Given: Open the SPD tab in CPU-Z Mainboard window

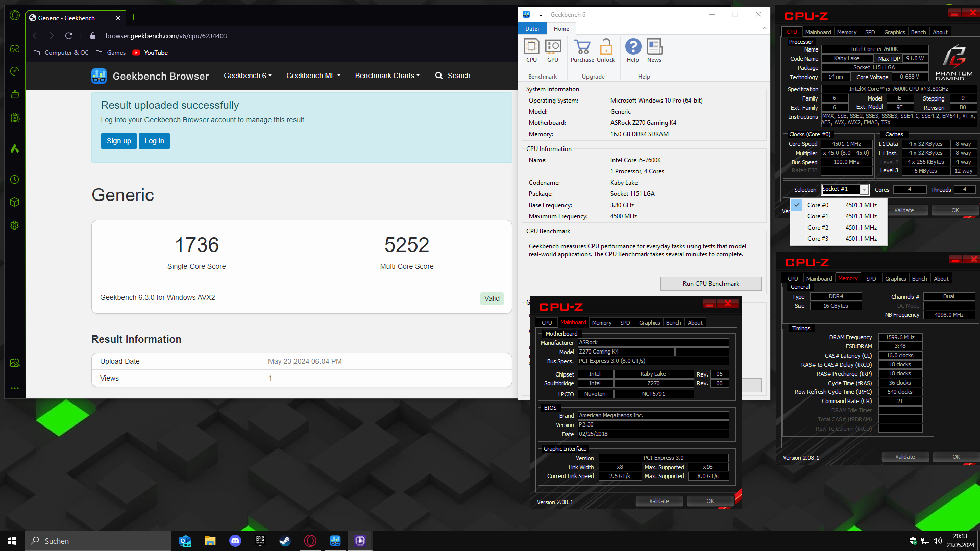Looking at the screenshot, I should point(625,323).
